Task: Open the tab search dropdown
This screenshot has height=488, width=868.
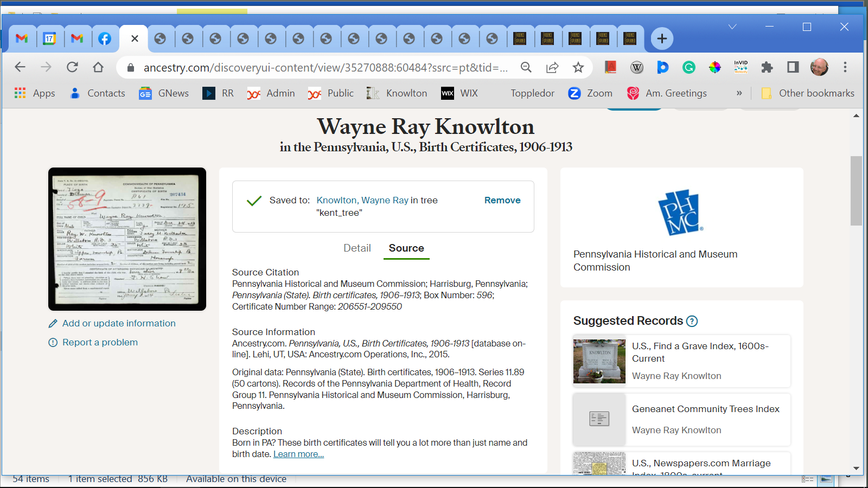Action: pos(732,27)
